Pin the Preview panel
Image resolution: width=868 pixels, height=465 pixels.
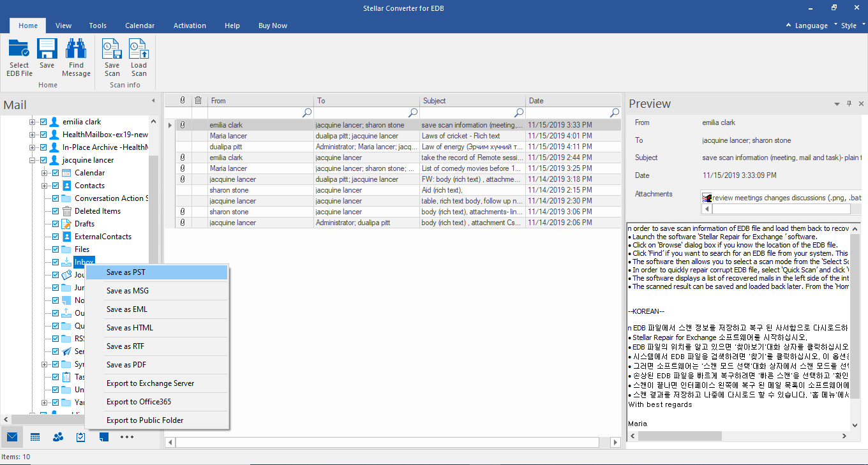pos(849,103)
